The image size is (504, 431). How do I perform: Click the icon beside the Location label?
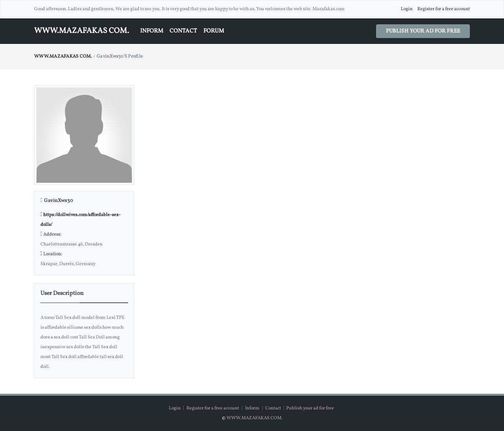click(41, 254)
